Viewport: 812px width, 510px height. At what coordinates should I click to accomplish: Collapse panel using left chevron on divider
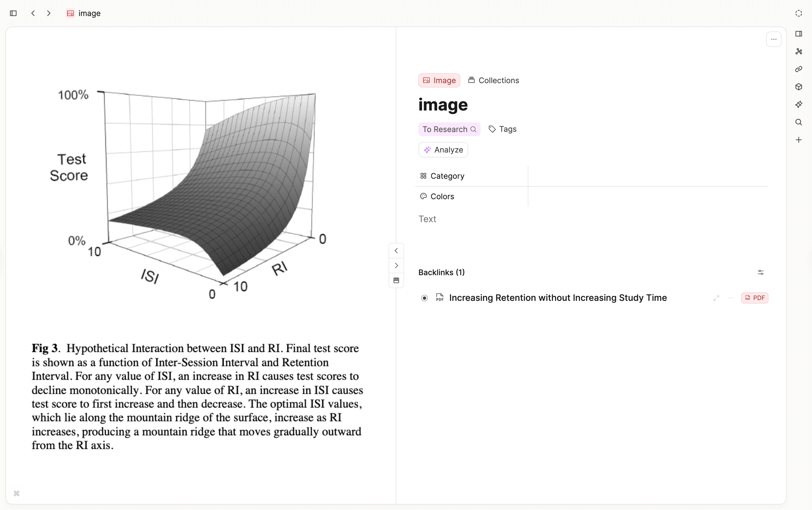point(396,251)
